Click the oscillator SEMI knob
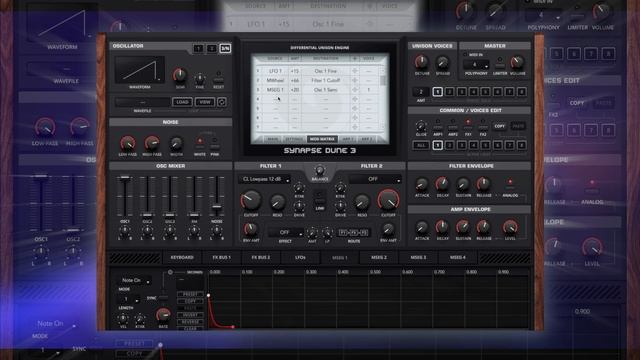 (180, 75)
